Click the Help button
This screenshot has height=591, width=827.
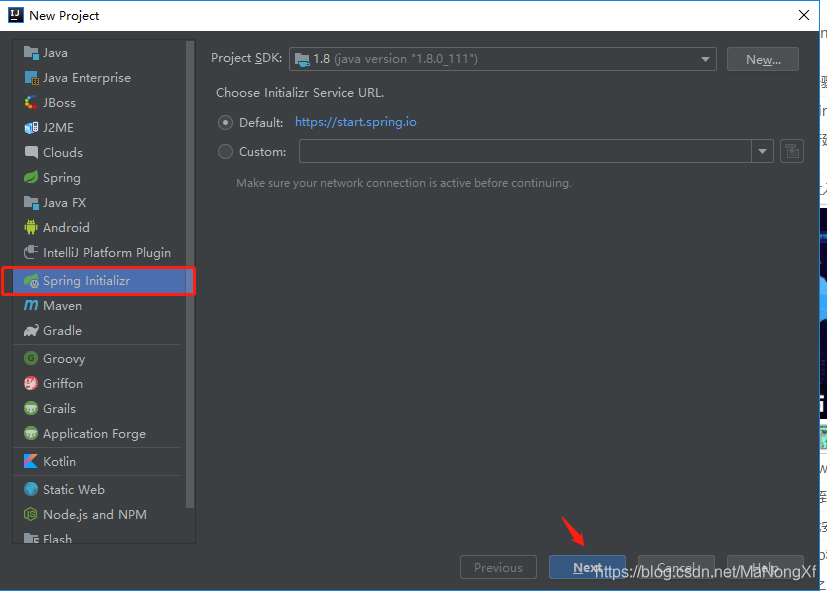pyautogui.click(x=765, y=567)
